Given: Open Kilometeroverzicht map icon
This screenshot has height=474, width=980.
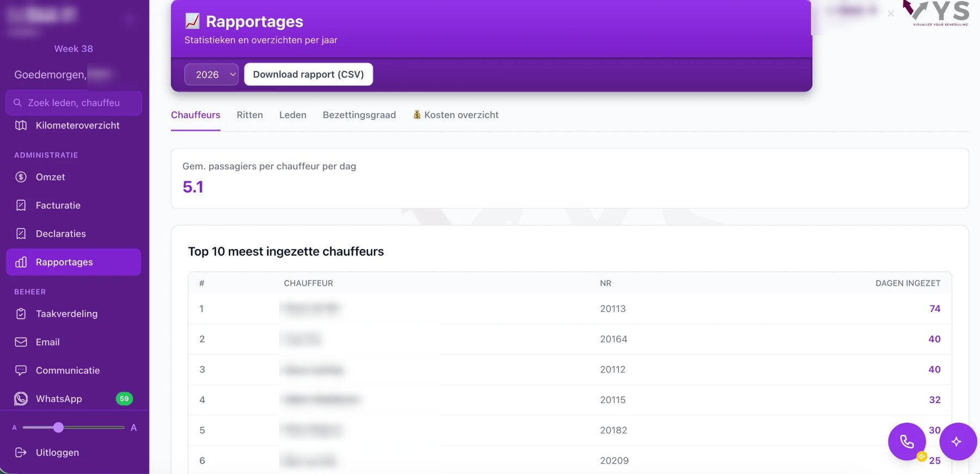Looking at the screenshot, I should pos(21,126).
